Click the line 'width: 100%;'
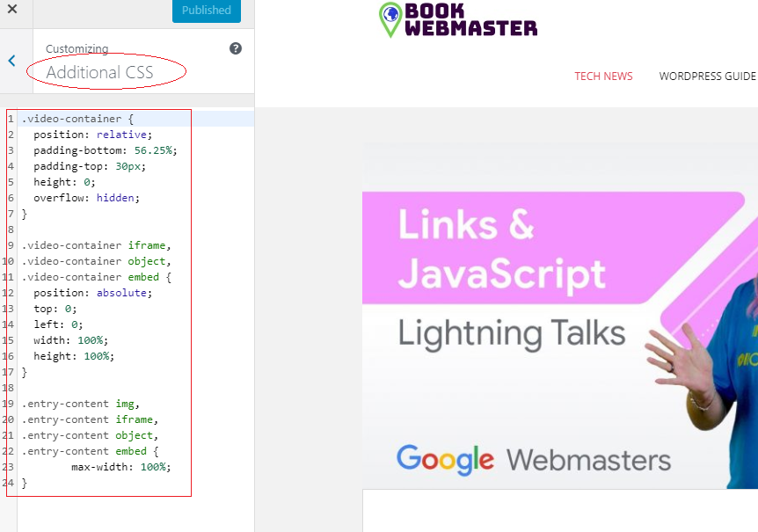 [70, 340]
